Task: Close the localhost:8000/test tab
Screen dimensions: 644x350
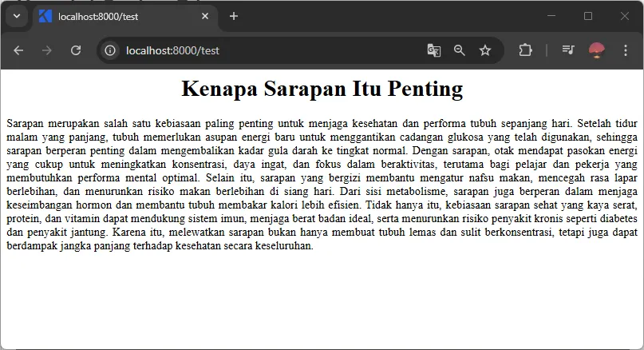Action: coord(205,17)
